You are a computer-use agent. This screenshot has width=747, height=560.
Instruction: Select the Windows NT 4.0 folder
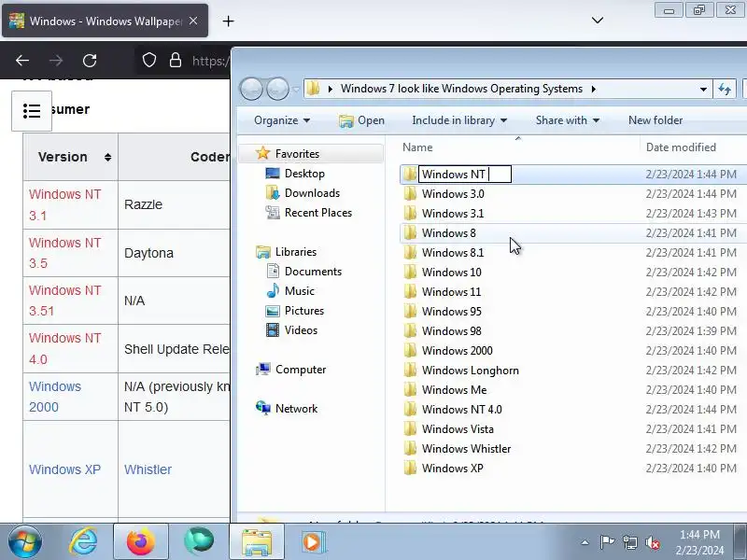[461, 410]
